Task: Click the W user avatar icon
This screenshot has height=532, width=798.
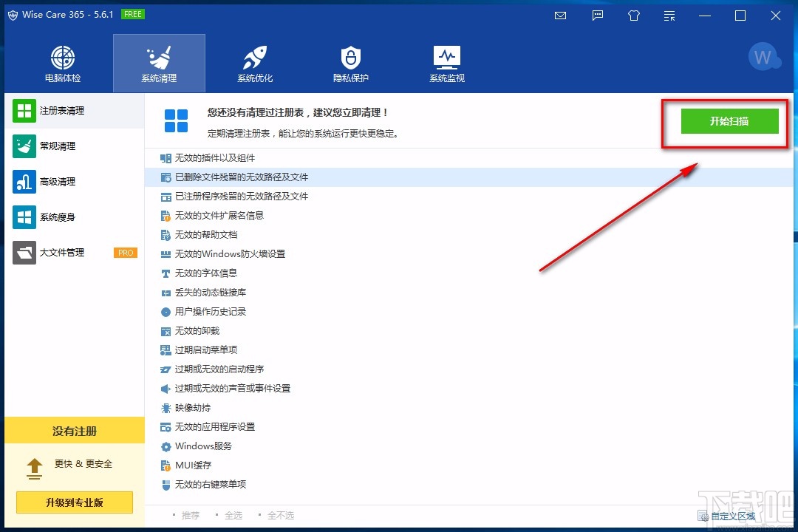Action: point(763,57)
